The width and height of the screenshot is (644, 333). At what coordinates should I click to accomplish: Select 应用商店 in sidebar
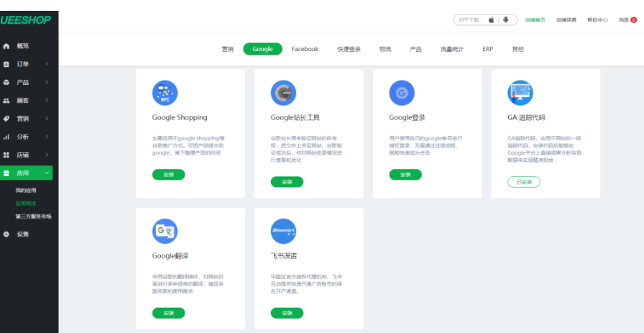(x=26, y=204)
